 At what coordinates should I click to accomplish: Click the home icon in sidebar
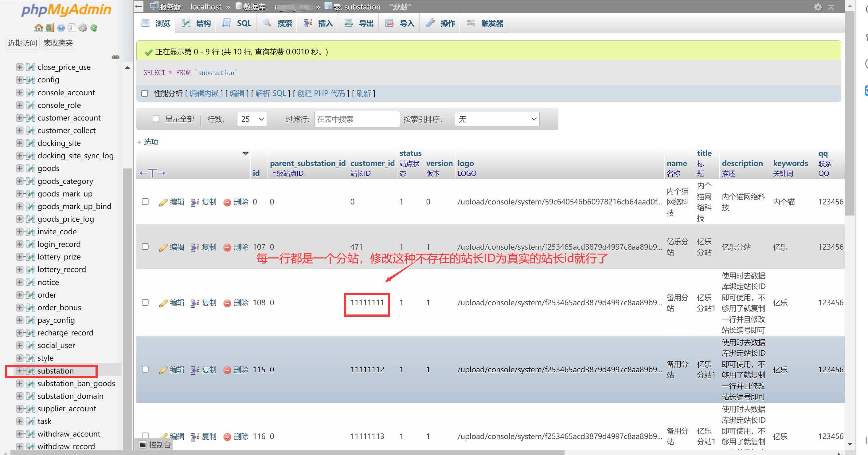pos(38,28)
